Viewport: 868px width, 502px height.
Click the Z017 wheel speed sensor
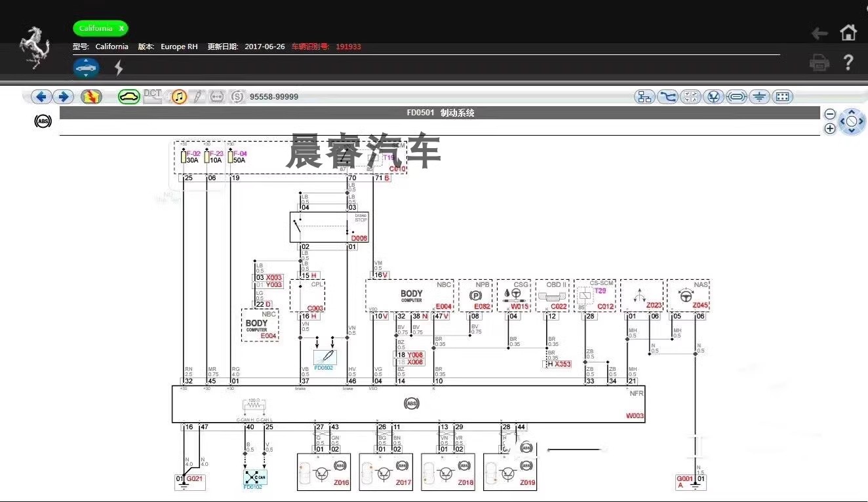385,472
